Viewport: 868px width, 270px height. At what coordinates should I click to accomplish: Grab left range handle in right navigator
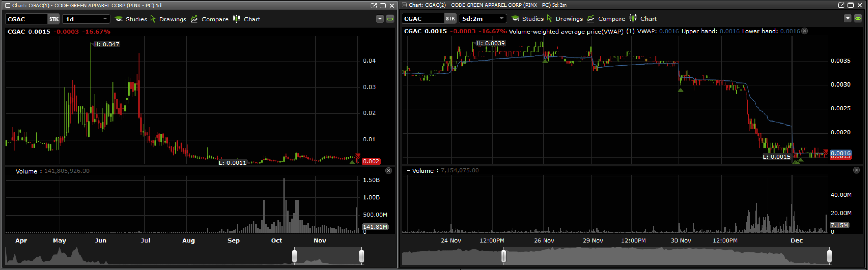pos(503,256)
